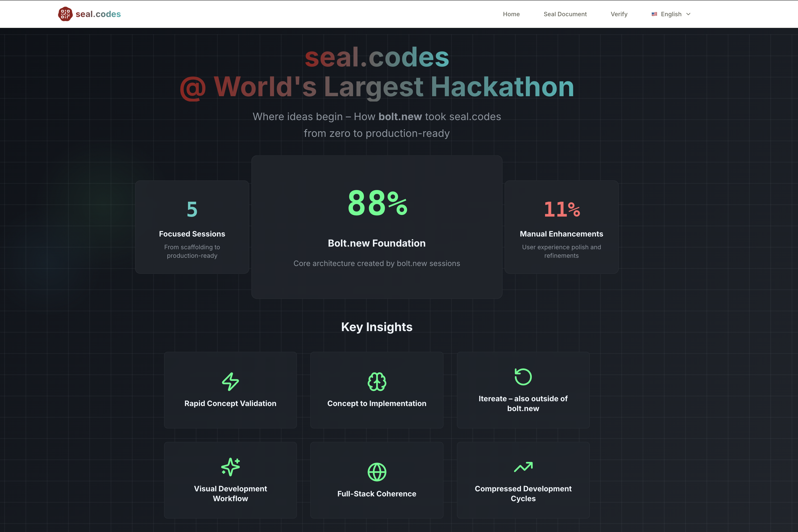Click the seal.codes wordmark in the header

click(98, 14)
